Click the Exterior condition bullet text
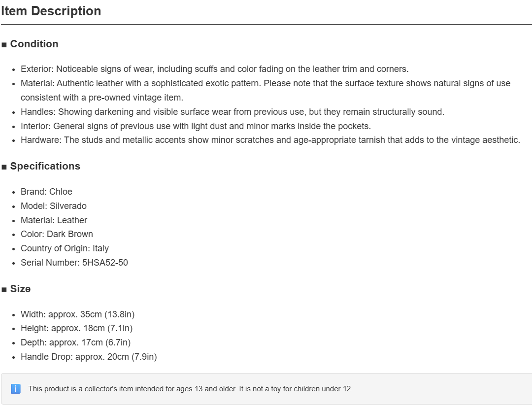Viewport: 532px width, 409px height. [x=215, y=69]
